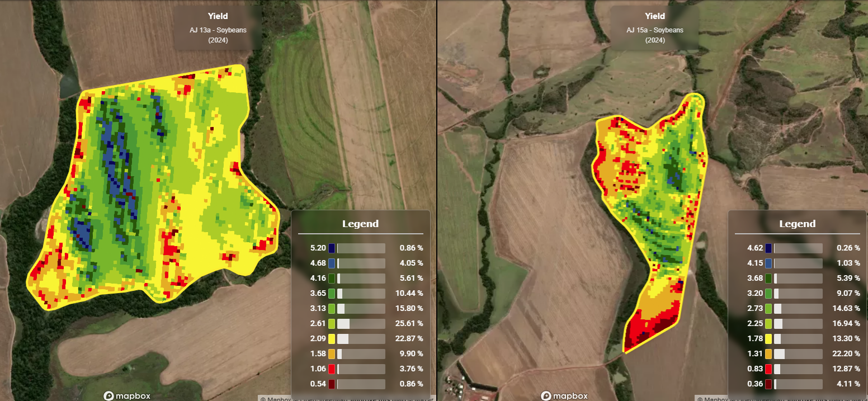Screen dimensions: 868x401
Task: Select the blue 4.68 legend swatch
Action: point(332,263)
